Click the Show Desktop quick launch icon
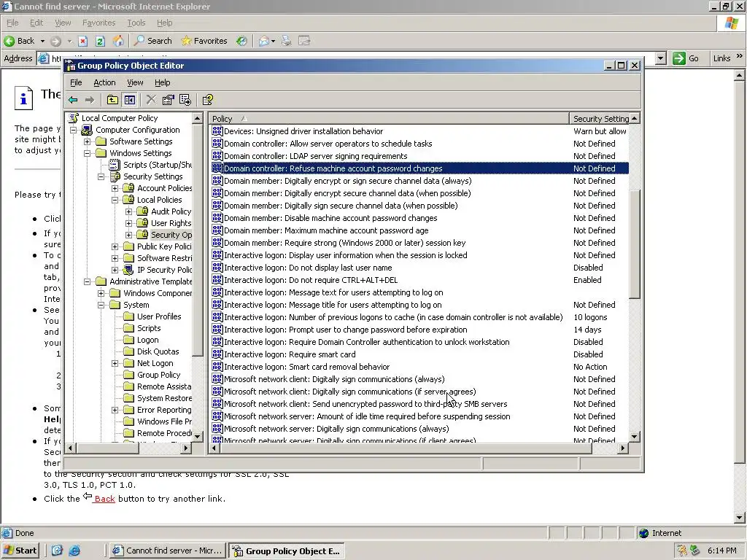 [57, 551]
